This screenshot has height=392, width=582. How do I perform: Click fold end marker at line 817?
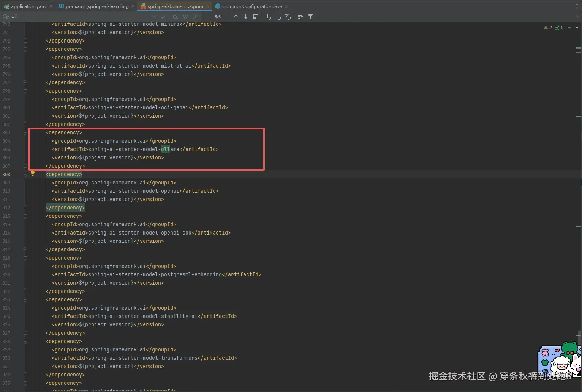tap(25, 249)
